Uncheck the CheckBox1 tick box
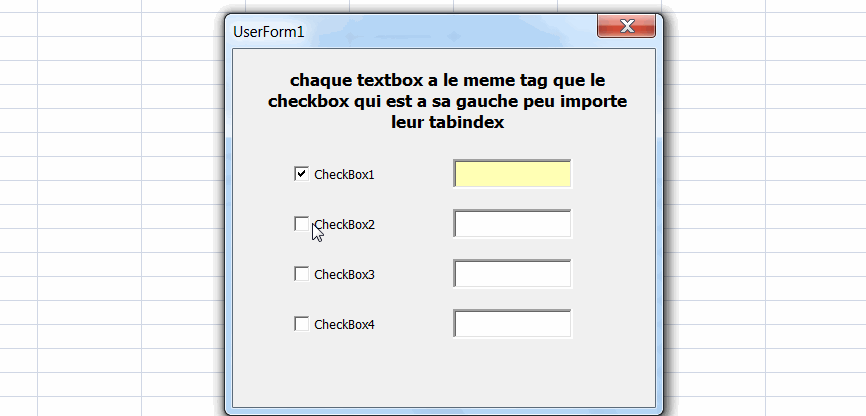 301,174
